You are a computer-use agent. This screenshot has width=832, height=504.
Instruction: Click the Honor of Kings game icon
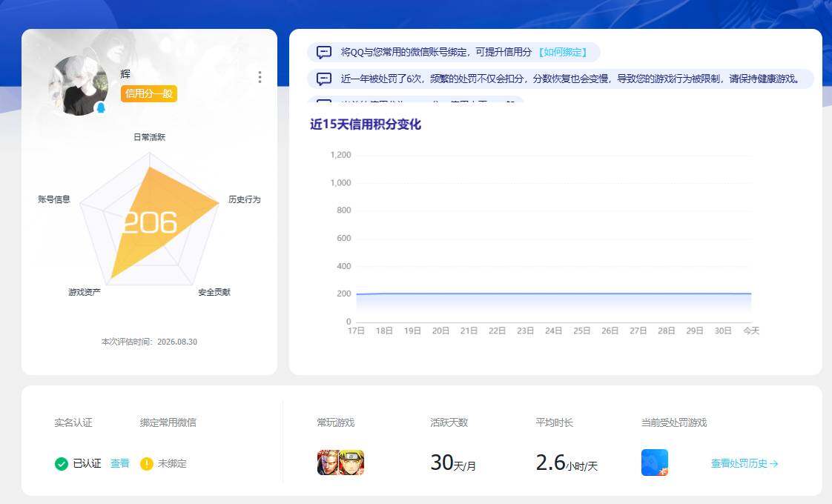pyautogui.click(x=328, y=462)
